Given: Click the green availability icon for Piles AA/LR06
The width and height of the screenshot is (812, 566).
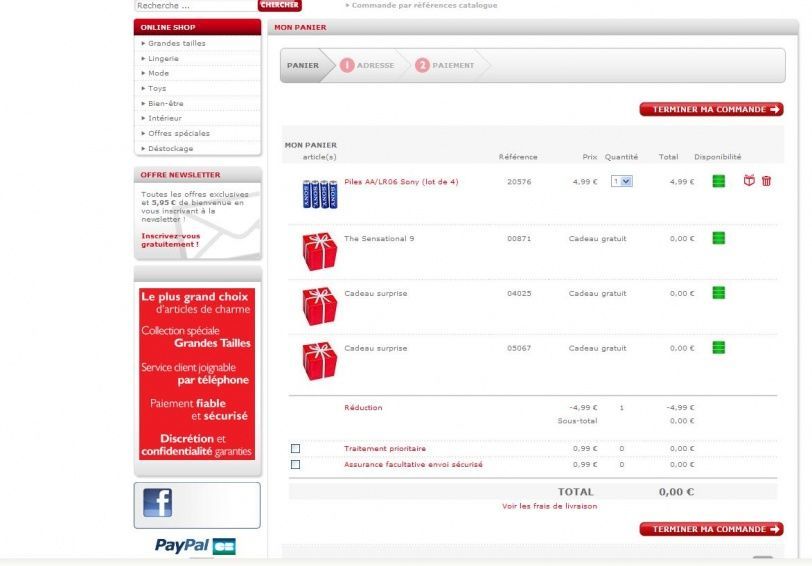Looking at the screenshot, I should click(718, 181).
